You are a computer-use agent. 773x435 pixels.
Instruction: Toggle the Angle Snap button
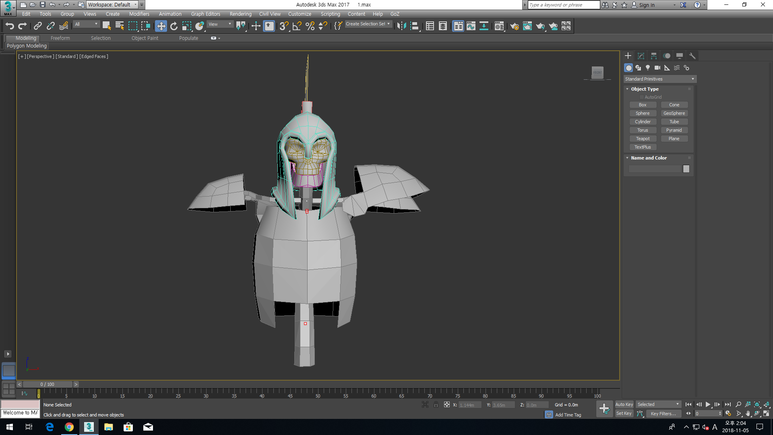tap(297, 26)
